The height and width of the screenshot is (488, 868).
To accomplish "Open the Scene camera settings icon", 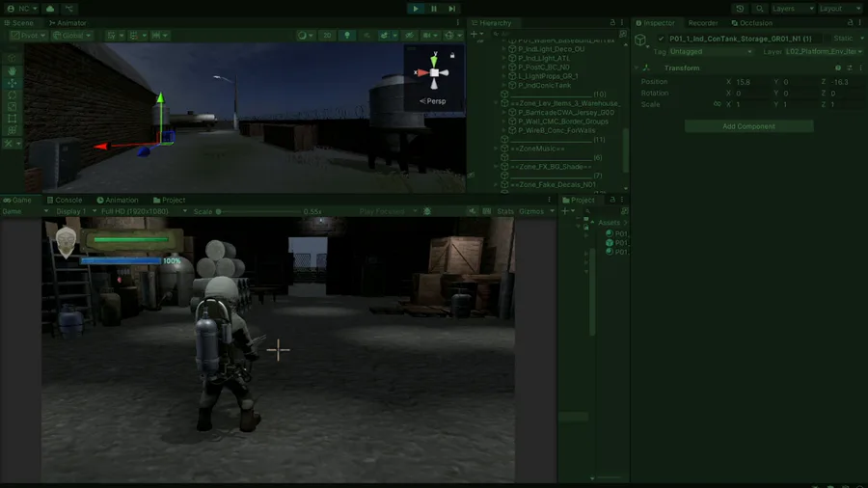I will pos(427,35).
